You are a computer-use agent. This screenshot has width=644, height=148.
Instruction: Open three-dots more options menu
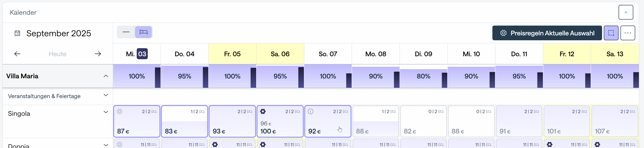click(628, 33)
